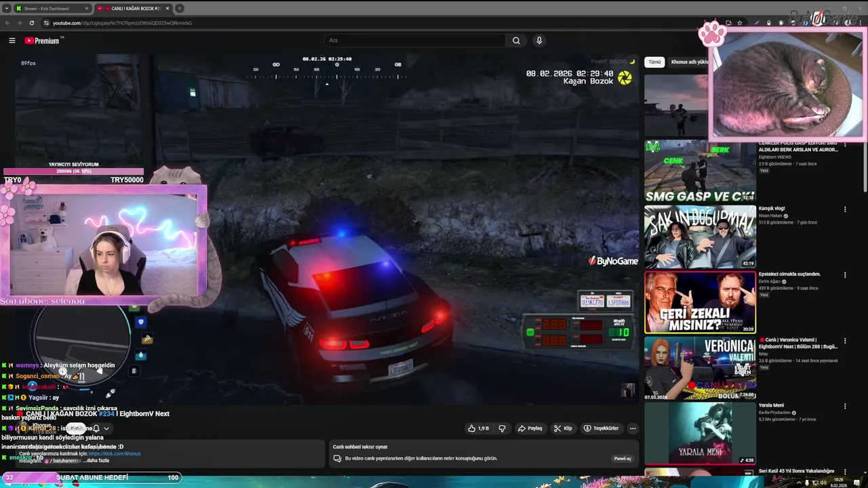Open Eightborn VNEWS channel name
Viewport: 868px width, 488px height.
774,157
